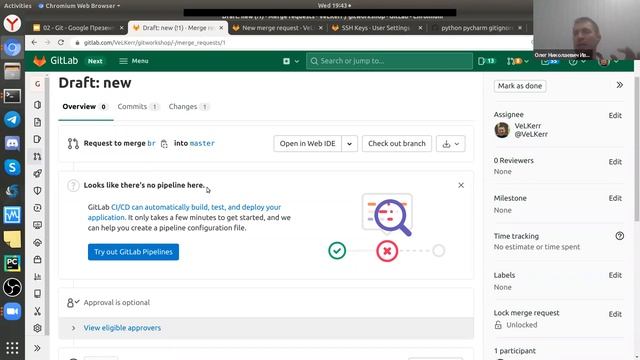Open the Merge requests sidebar icon

click(37, 156)
